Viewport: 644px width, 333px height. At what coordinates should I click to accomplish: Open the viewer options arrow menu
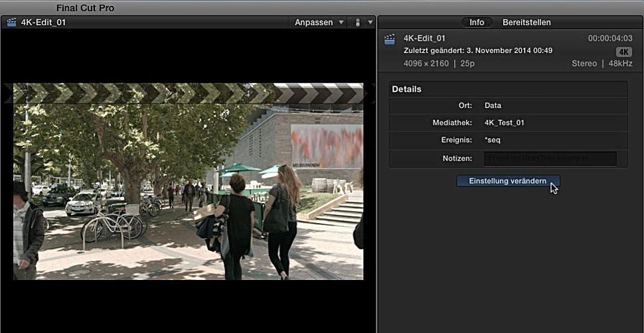coord(370,23)
